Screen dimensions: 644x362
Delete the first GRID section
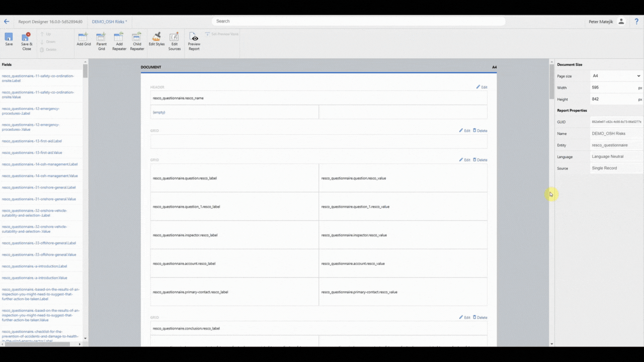(480, 131)
